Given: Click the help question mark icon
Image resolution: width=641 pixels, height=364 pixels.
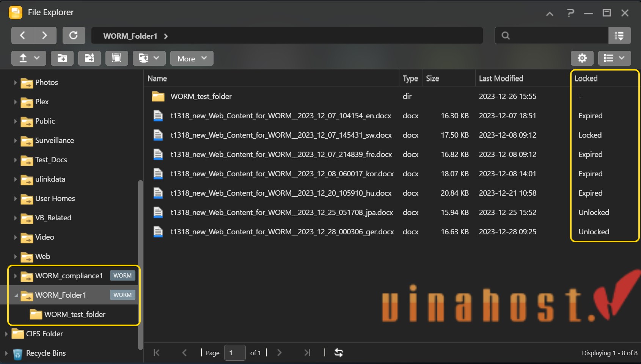Looking at the screenshot, I should 570,13.
